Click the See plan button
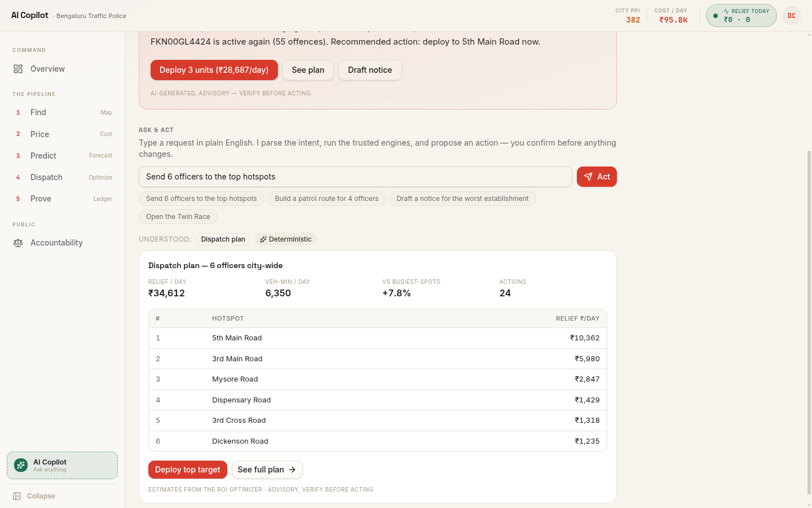 click(x=308, y=70)
